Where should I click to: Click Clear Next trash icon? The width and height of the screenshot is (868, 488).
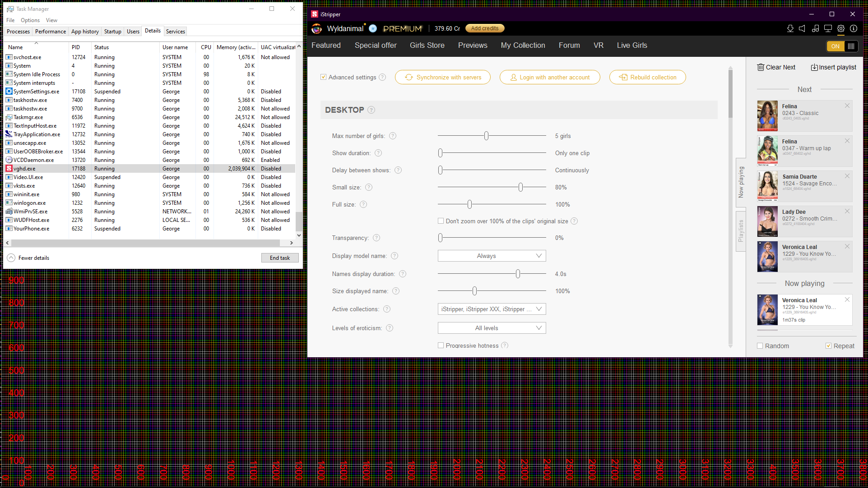click(x=761, y=67)
